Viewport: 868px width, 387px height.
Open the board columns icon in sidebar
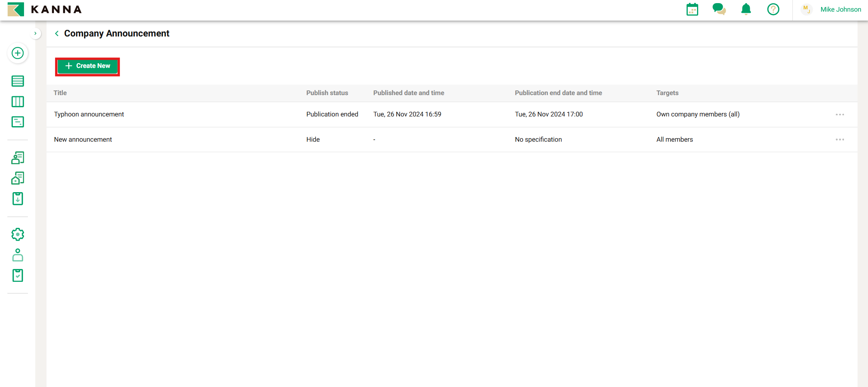coord(18,102)
